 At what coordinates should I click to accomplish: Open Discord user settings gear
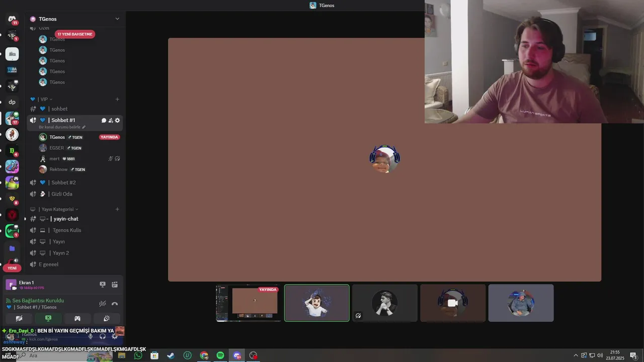pos(115,336)
